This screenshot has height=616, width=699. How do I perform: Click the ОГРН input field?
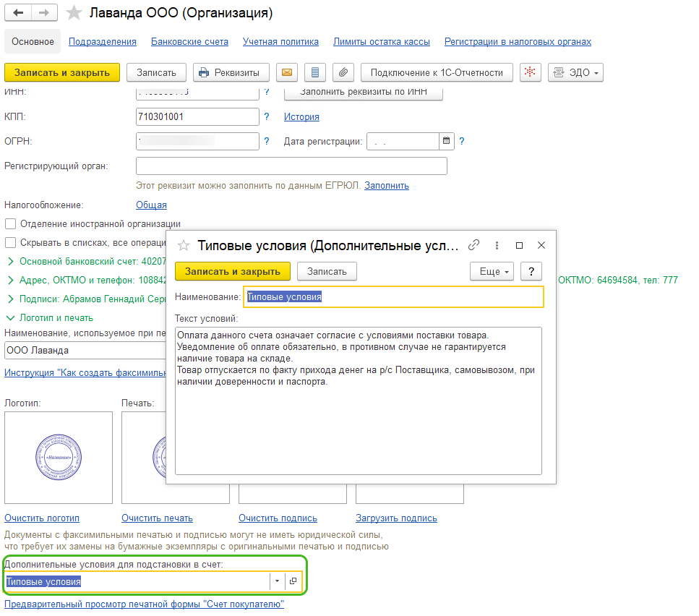197,141
